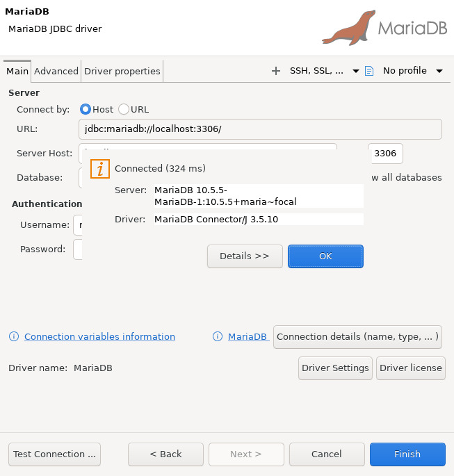Image resolution: width=454 pixels, height=476 pixels.
Task: Click the Connected (324 ms) message
Action: click(x=160, y=168)
